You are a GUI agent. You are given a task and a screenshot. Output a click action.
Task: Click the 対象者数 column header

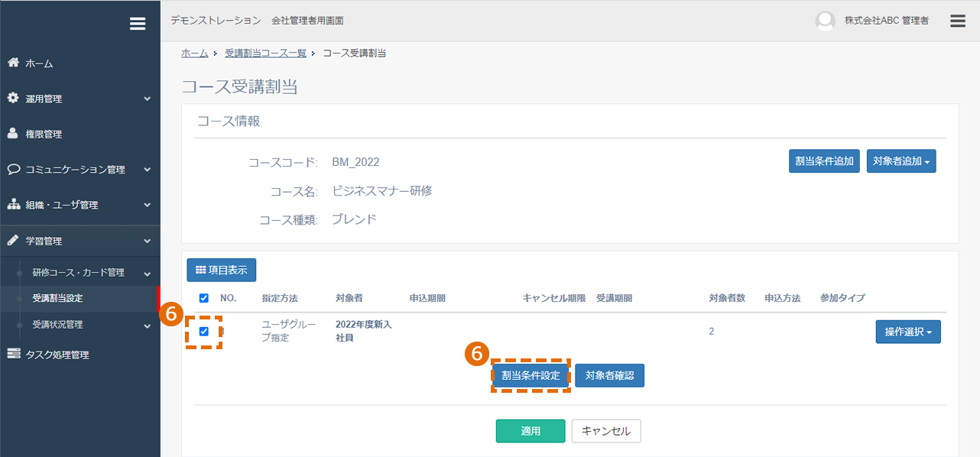[727, 298]
